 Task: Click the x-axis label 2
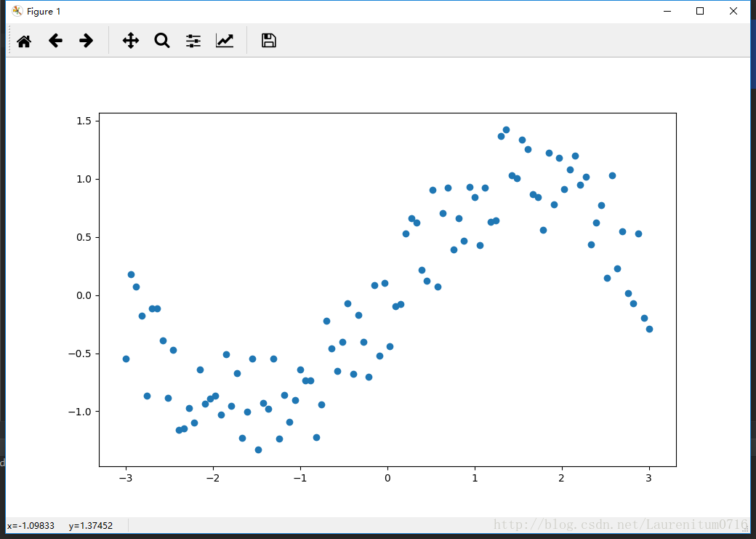click(x=562, y=478)
